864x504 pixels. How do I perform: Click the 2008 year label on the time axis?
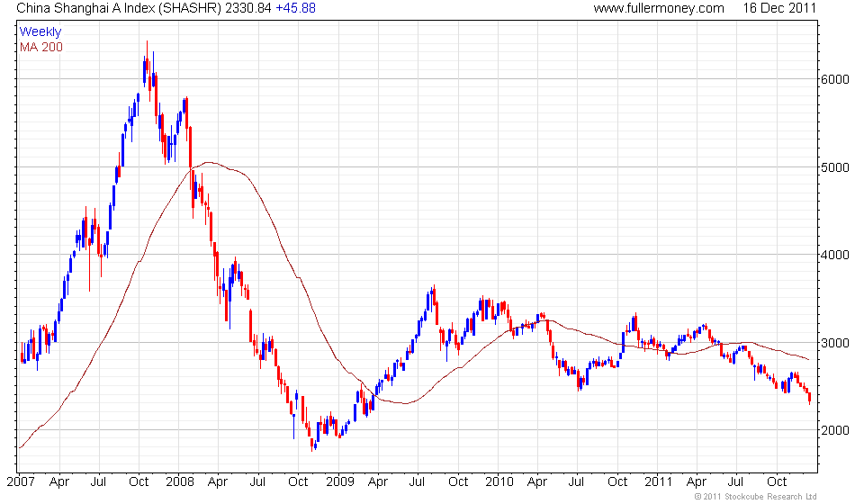(180, 482)
